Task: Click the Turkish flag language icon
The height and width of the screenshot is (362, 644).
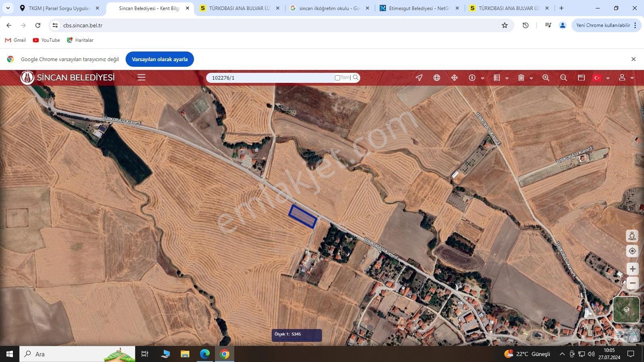Action: (597, 78)
